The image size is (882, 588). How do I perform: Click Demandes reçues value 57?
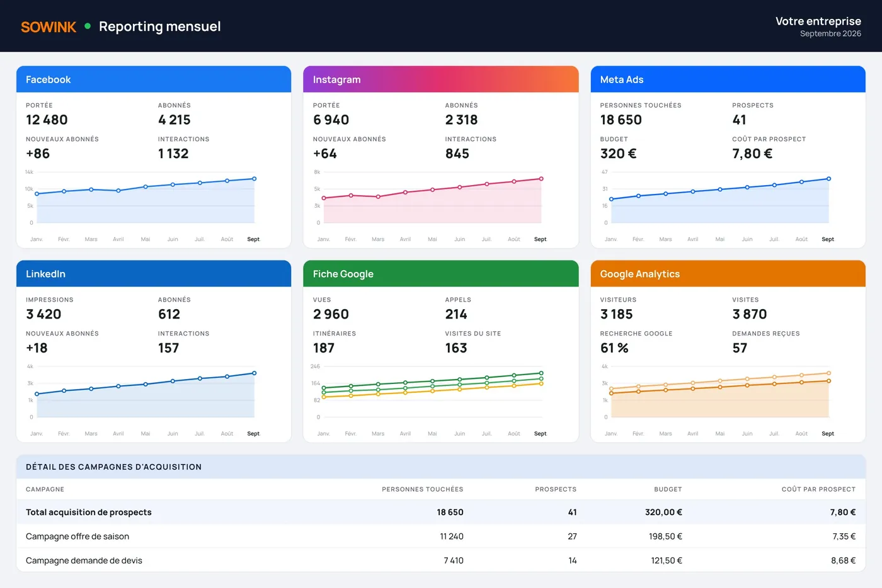[740, 348]
